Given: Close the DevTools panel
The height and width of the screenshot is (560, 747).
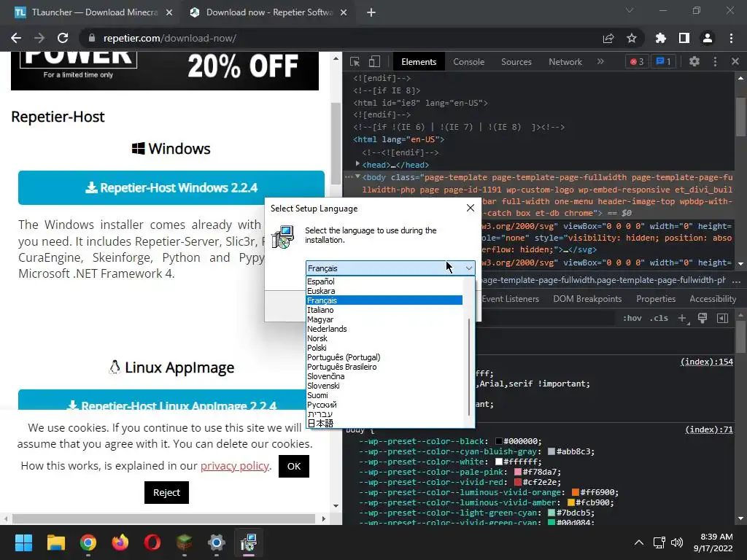Looking at the screenshot, I should click(735, 61).
